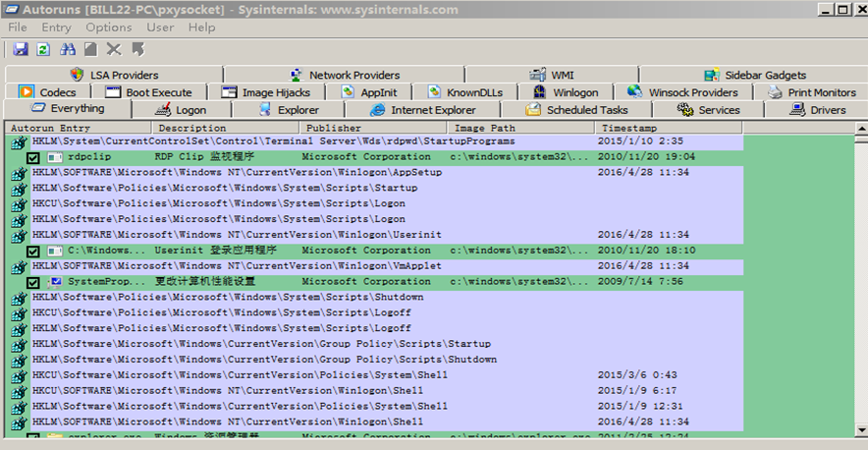Switch to the Logon tab

click(x=181, y=110)
